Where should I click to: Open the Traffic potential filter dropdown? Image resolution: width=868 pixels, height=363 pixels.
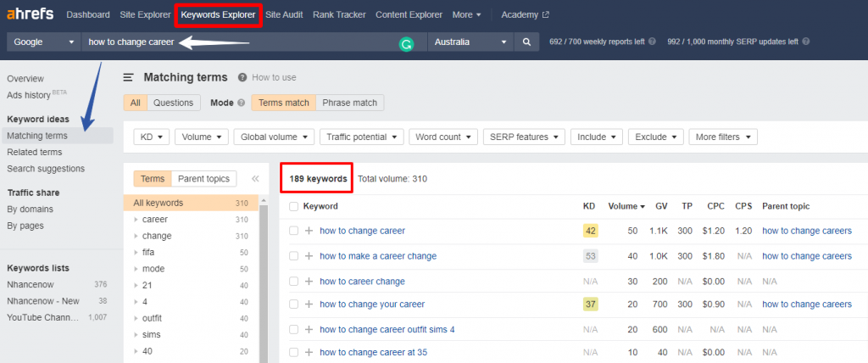pos(361,137)
